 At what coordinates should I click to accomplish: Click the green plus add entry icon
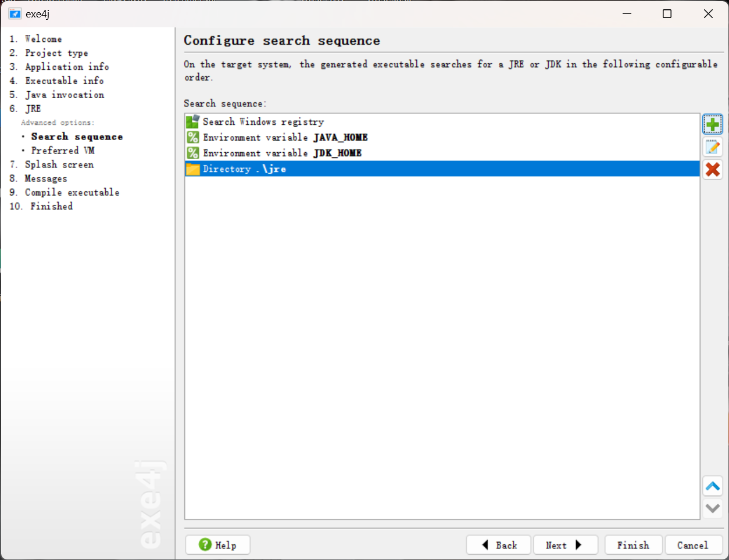[x=712, y=124]
